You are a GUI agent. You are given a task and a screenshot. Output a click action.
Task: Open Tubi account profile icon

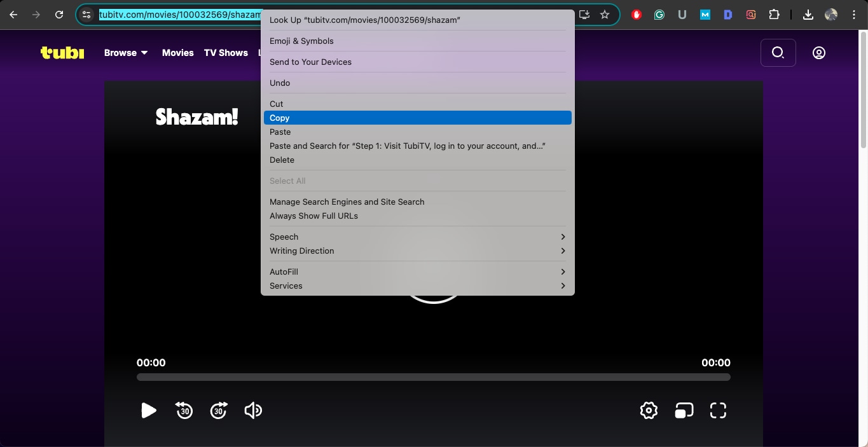tap(819, 53)
